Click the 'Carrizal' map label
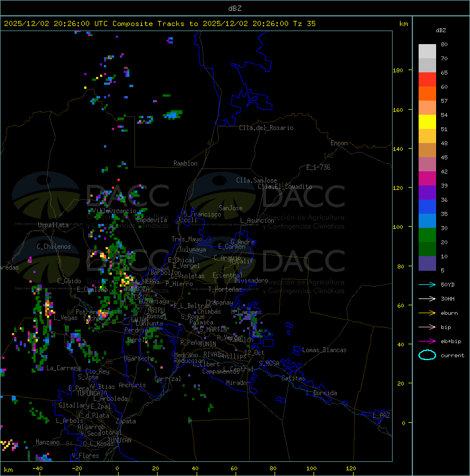470x476 pixels. pyautogui.click(x=168, y=379)
